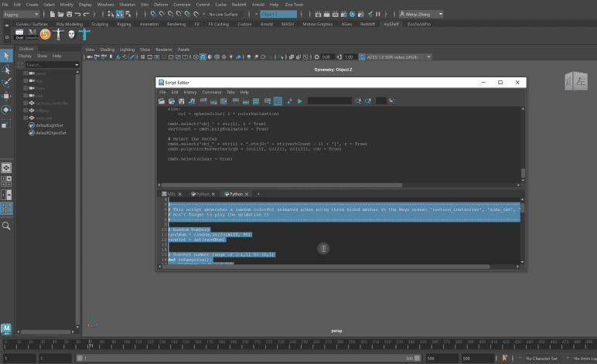Click Execute All double-arrow icon
597x364 pixels.
pyautogui.click(x=290, y=100)
